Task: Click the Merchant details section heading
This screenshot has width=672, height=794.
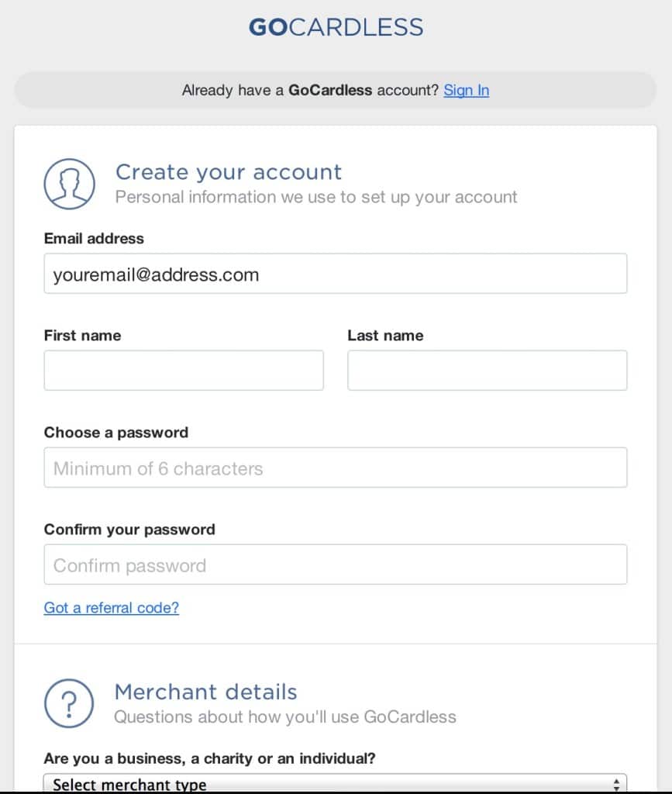Action: pyautogui.click(x=205, y=692)
